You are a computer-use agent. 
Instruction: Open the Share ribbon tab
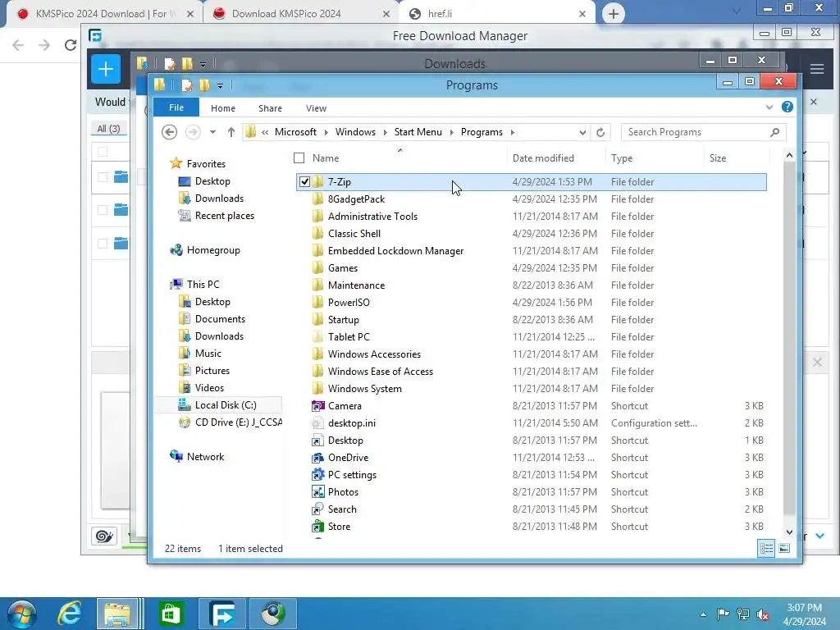click(270, 108)
